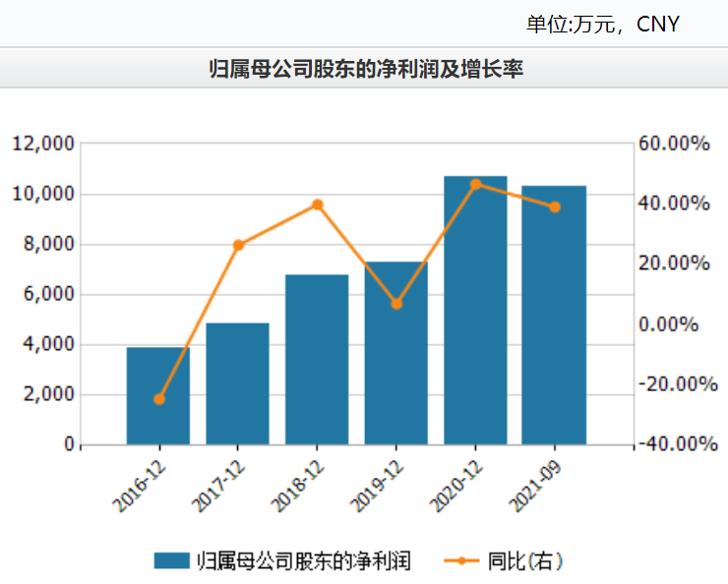Click the 2016-12 net profit bar
The image size is (728, 584).
tap(158, 396)
